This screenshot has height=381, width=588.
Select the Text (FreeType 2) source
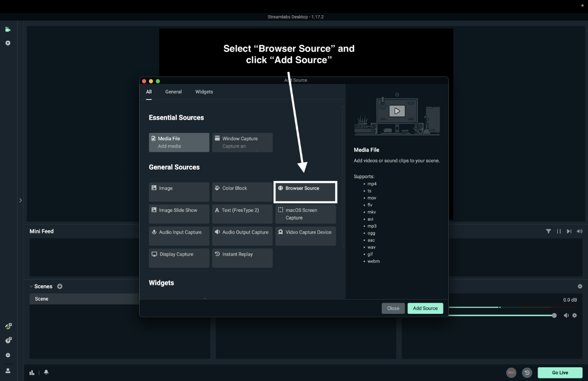[x=242, y=214]
